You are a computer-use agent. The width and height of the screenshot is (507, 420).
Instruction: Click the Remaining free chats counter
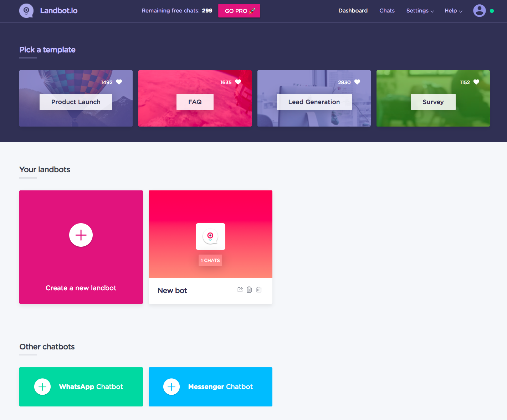point(177,11)
